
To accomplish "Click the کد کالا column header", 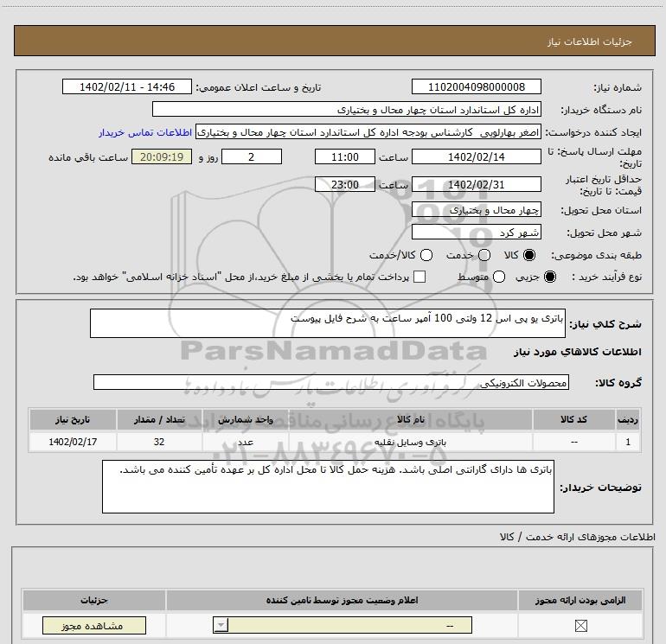I will [x=573, y=419].
